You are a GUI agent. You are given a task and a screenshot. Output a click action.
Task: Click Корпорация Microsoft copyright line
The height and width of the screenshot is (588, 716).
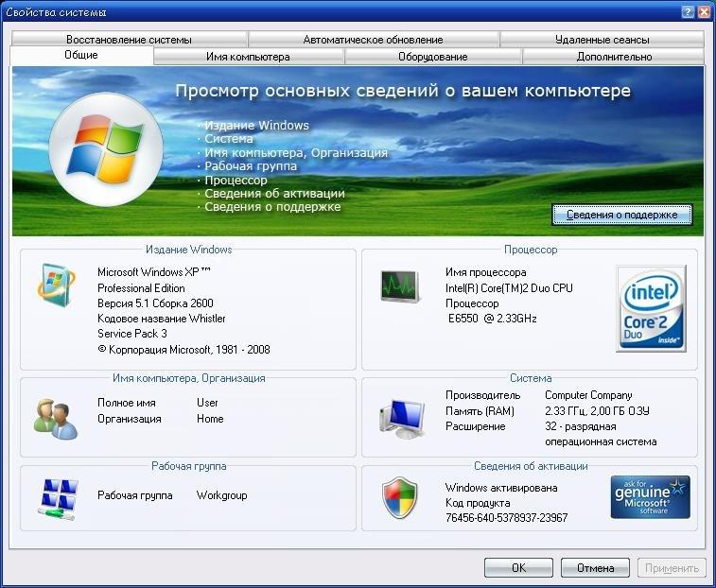point(183,350)
